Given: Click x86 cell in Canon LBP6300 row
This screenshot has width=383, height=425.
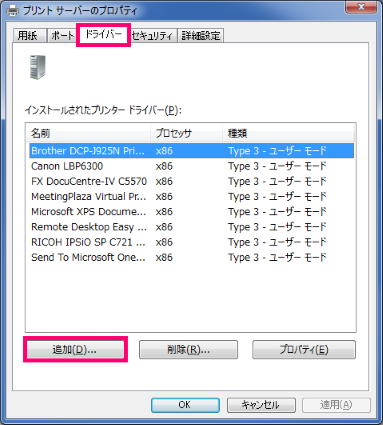Looking at the screenshot, I should pyautogui.click(x=164, y=166).
